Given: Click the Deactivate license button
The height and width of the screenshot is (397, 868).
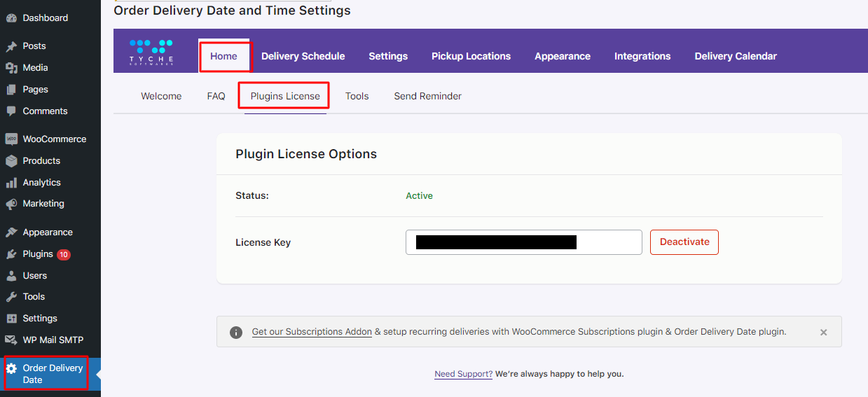Looking at the screenshot, I should (x=684, y=242).
